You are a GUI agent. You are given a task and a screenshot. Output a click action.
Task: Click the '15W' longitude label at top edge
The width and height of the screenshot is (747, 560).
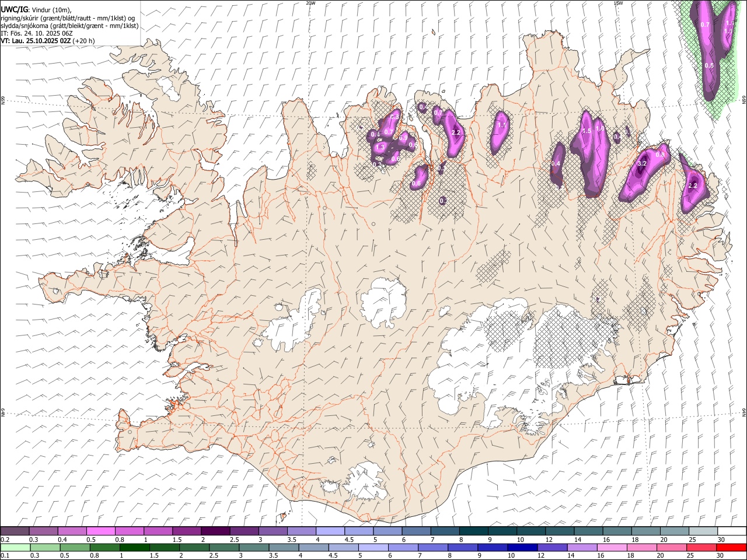[x=618, y=3]
